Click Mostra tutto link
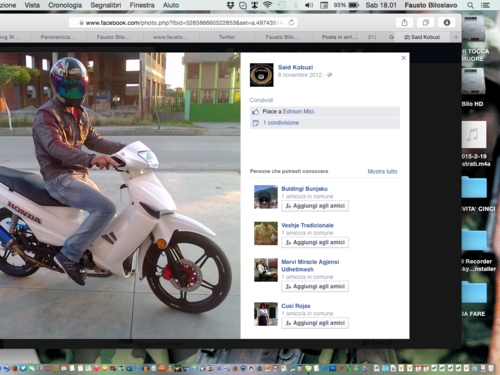 (x=382, y=171)
